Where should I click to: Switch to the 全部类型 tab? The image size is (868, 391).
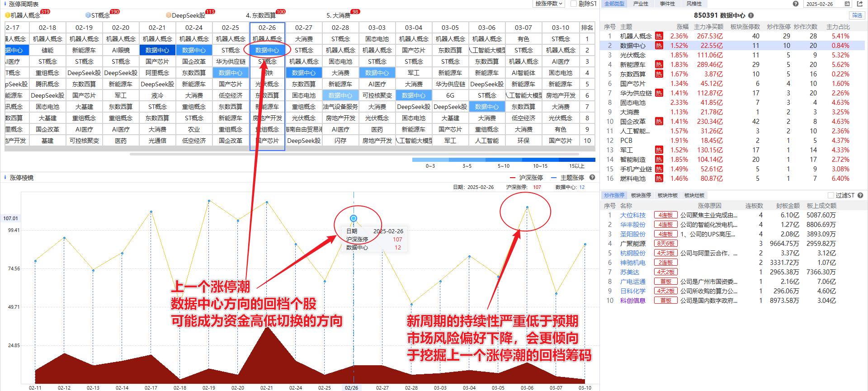(614, 4)
